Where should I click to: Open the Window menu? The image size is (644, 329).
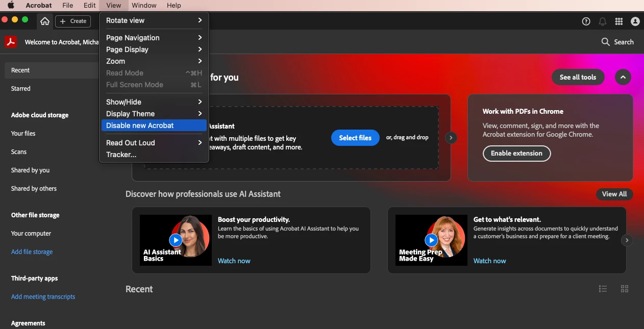144,5
